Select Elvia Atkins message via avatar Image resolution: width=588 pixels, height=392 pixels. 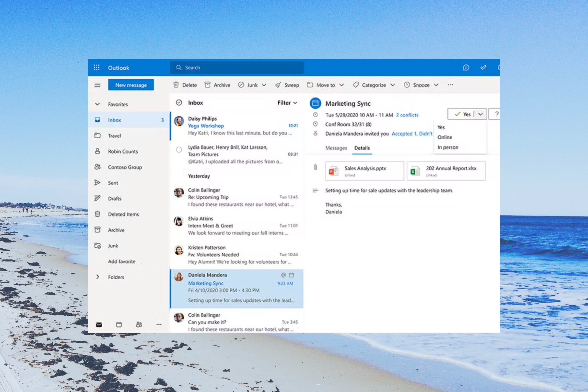point(179,221)
